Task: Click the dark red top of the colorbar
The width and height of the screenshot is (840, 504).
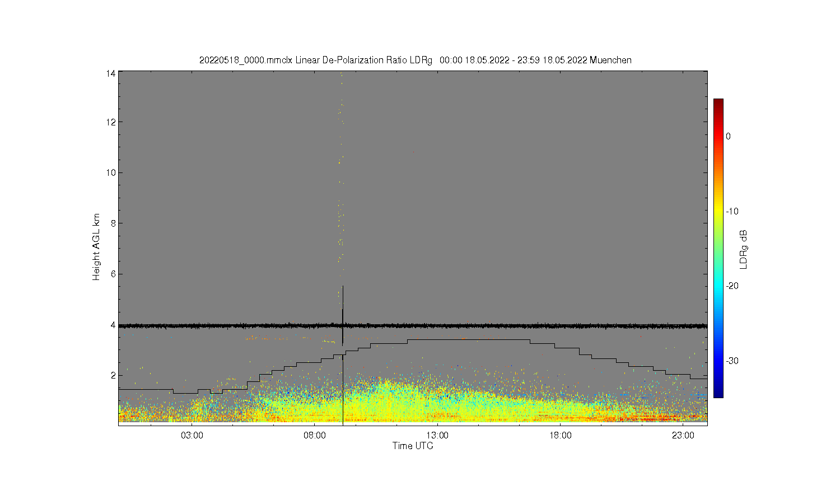Action: 718,102
